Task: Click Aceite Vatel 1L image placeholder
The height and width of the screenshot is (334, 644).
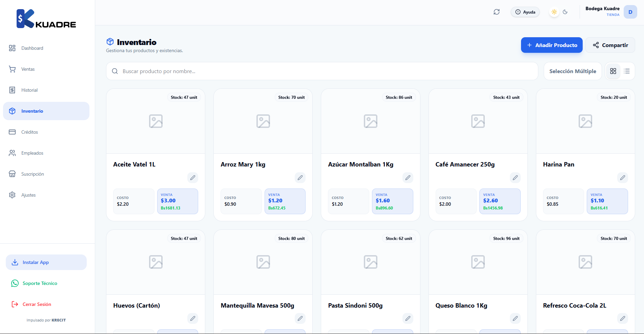Action: (x=156, y=121)
